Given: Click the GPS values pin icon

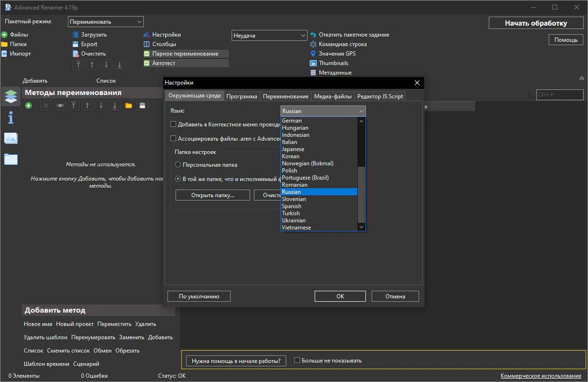Looking at the screenshot, I should (313, 54).
